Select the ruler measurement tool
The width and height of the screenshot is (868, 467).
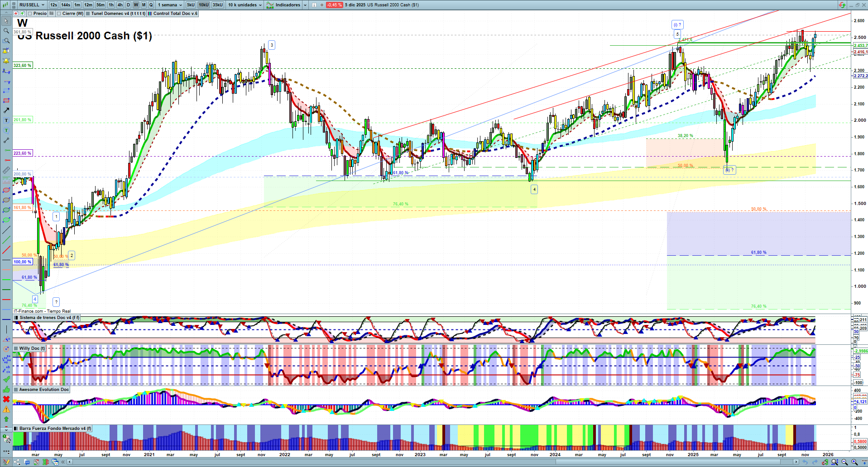coord(6,170)
